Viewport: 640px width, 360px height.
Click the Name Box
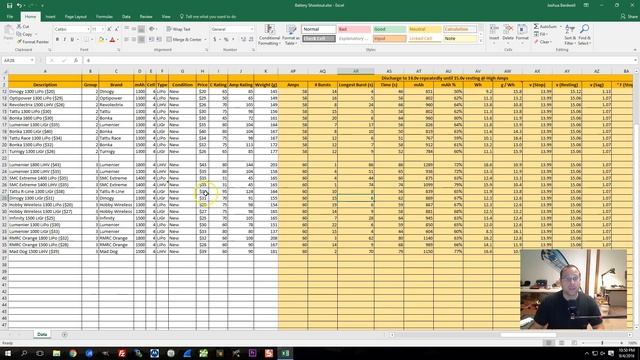pyautogui.click(x=18, y=60)
